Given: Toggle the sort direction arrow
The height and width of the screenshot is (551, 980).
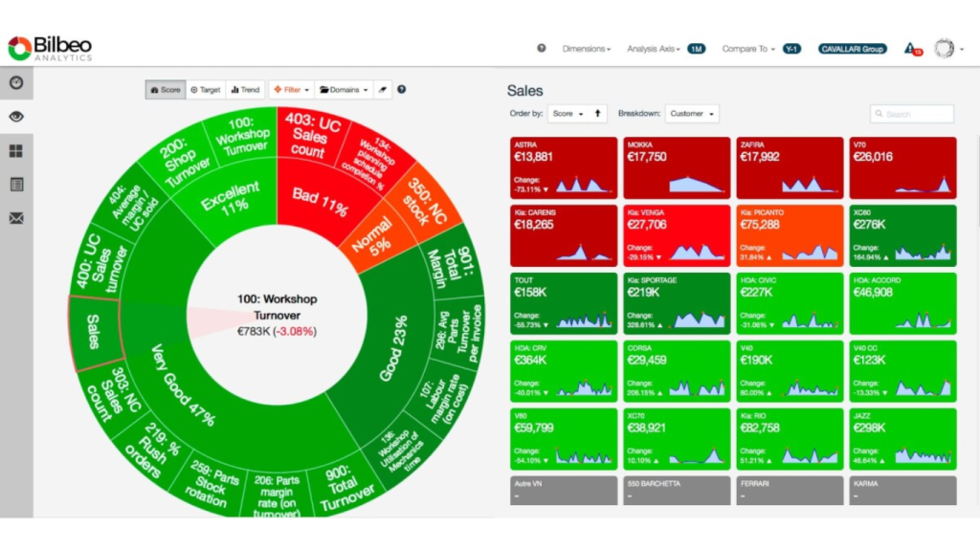Looking at the screenshot, I should (598, 114).
